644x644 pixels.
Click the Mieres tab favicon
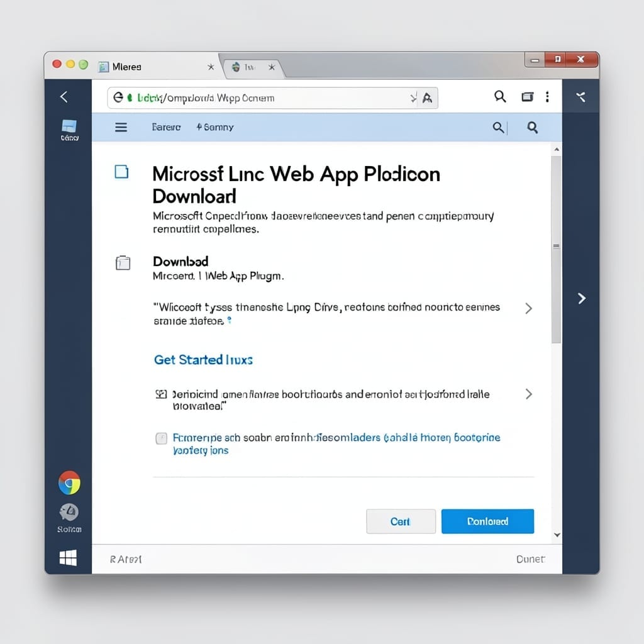click(x=104, y=67)
